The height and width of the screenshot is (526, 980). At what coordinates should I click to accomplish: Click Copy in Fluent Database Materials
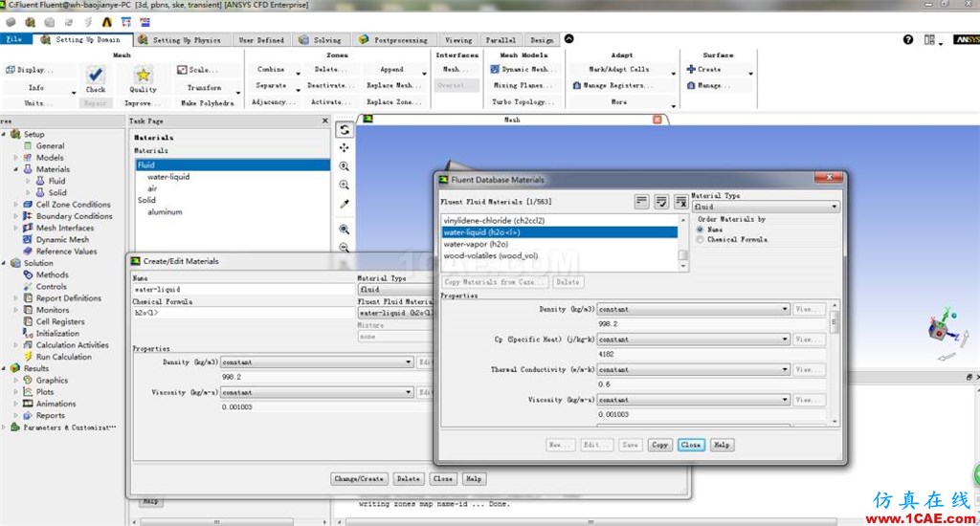tap(660, 445)
